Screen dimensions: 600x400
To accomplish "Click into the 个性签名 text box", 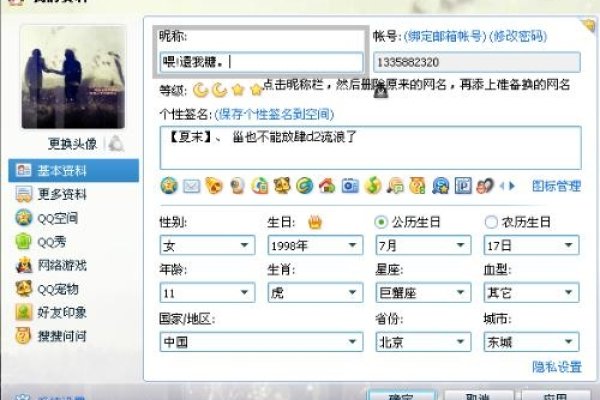I will (370, 148).
